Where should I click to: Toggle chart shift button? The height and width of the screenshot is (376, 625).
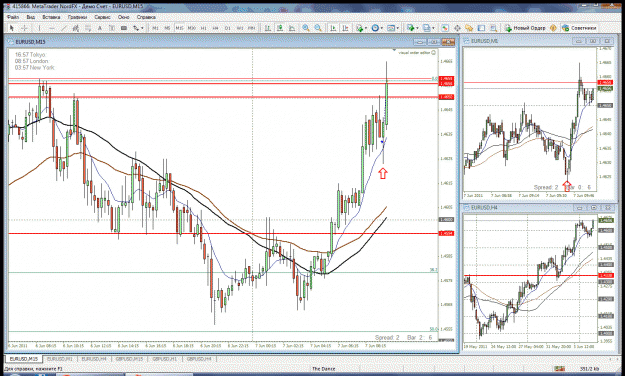point(346,28)
